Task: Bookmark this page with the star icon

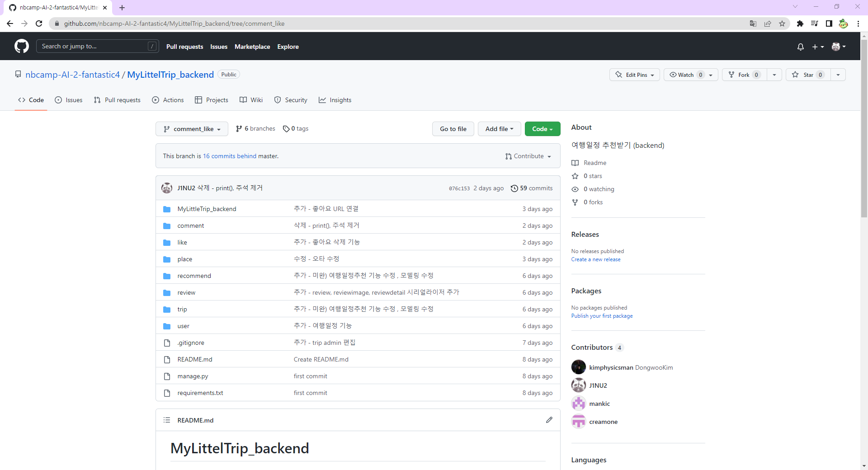Action: coord(782,23)
